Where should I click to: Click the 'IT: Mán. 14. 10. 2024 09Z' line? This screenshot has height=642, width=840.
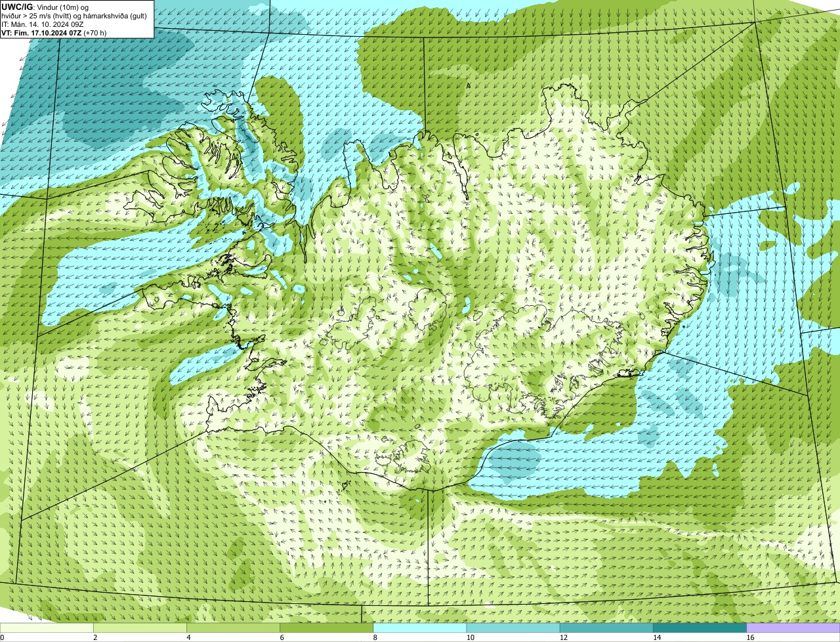pos(44,24)
